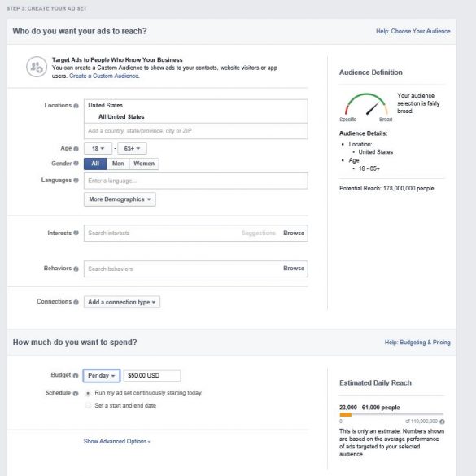The width and height of the screenshot is (476, 476).
Task: Click the Behaviors info icon
Action: (76, 269)
